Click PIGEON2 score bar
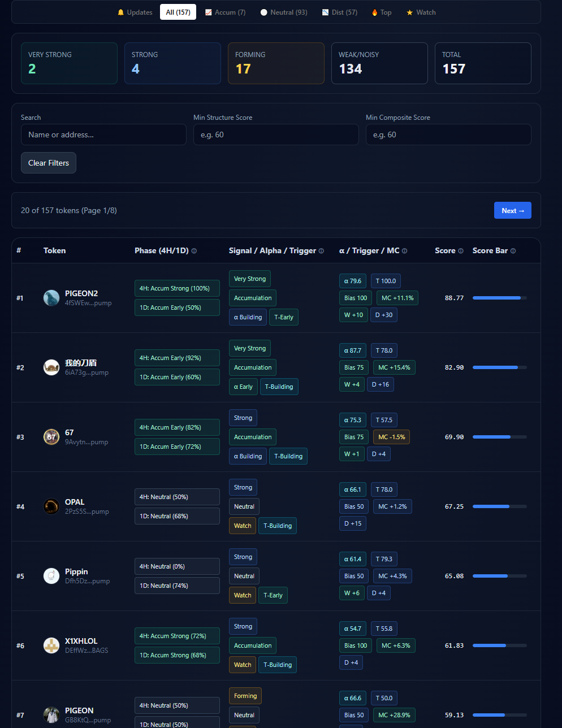The height and width of the screenshot is (728, 562). point(500,298)
